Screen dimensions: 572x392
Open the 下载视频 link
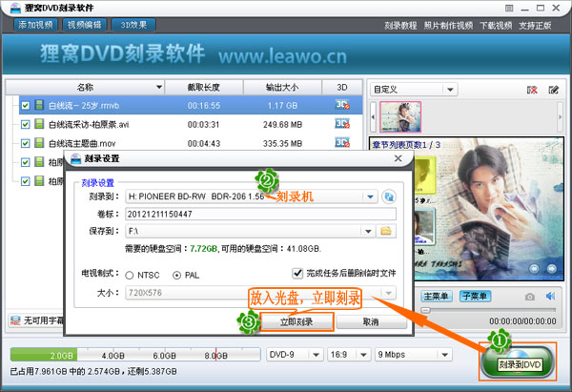[496, 26]
